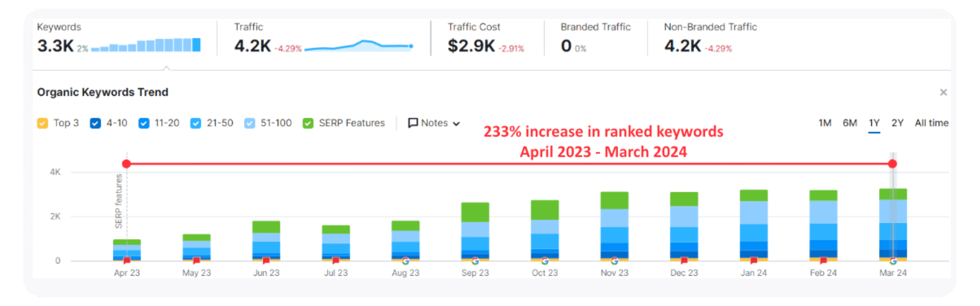Uncheck the Top 3 checkbox
Screen dimensions: 980x306
click(x=42, y=123)
